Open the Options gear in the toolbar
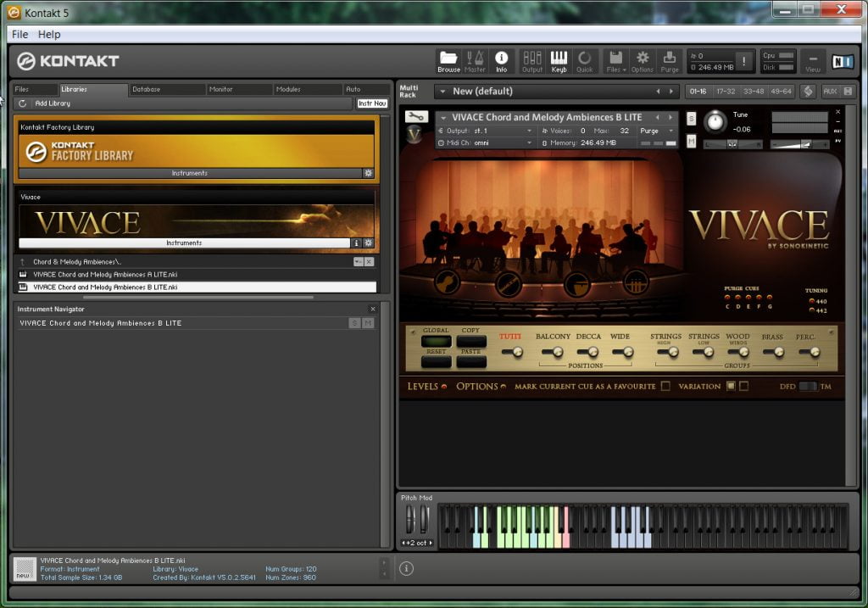Viewport: 868px width, 608px height. pos(643,61)
